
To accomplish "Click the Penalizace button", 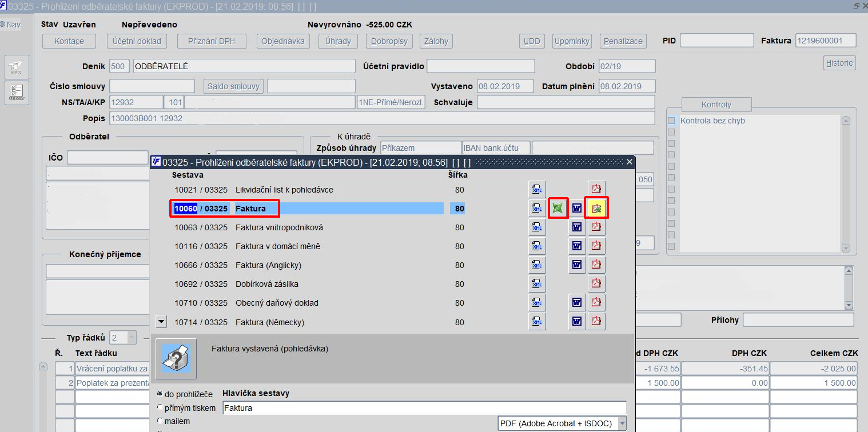I will [623, 41].
